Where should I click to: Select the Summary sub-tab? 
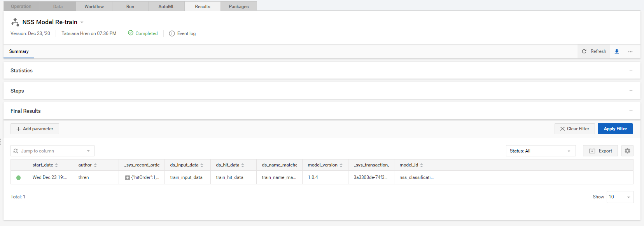point(19,51)
